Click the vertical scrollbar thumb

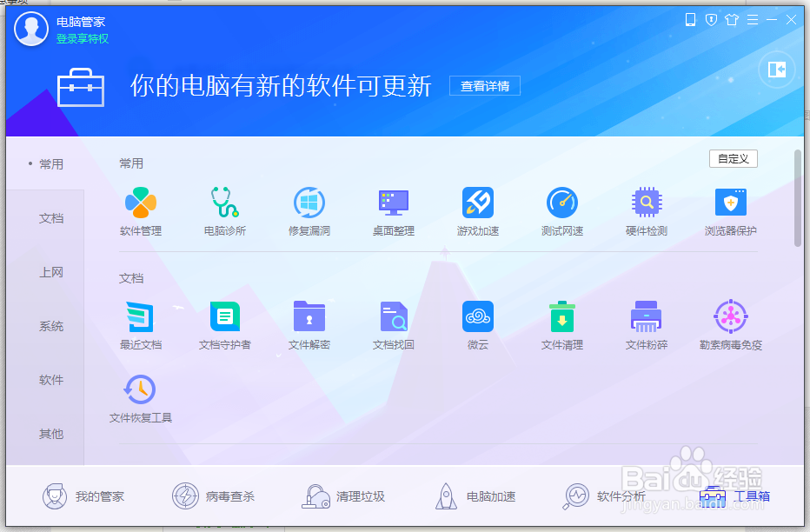pyautogui.click(x=798, y=198)
